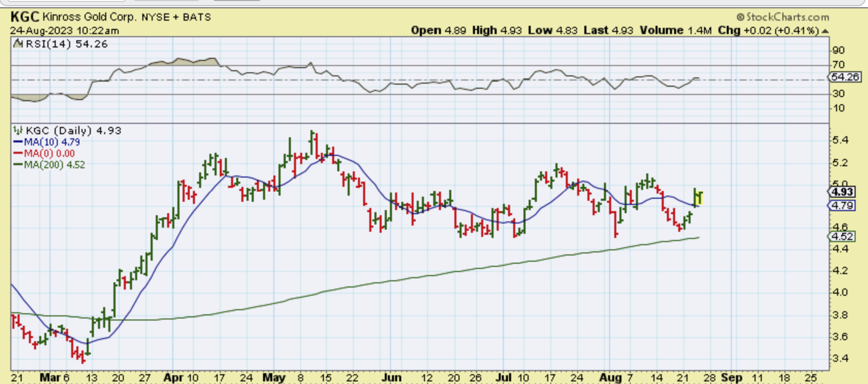The width and height of the screenshot is (868, 384).
Task: Click the Apr month label on the date axis
Action: click(173, 378)
